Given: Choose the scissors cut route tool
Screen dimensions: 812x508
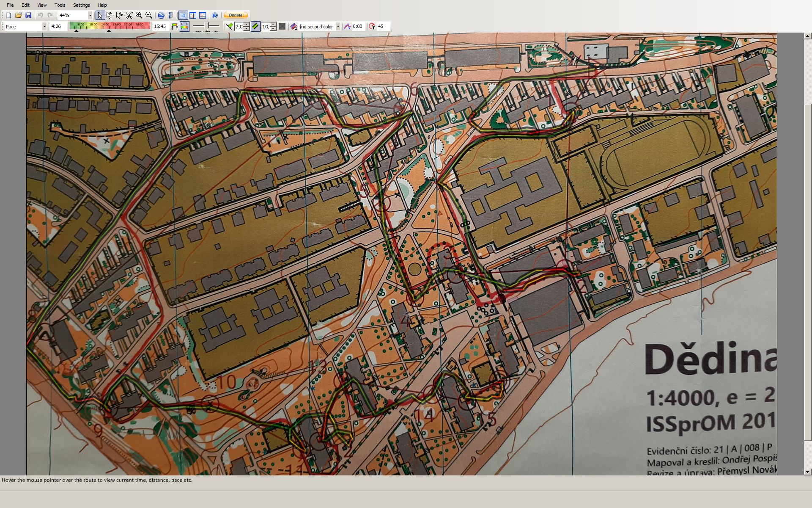Looking at the screenshot, I should pos(129,15).
